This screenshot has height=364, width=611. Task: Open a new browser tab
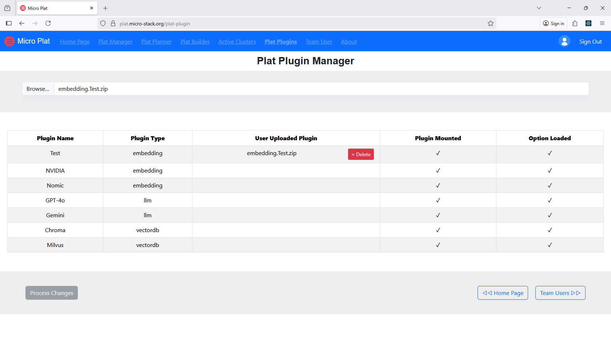pos(105,8)
